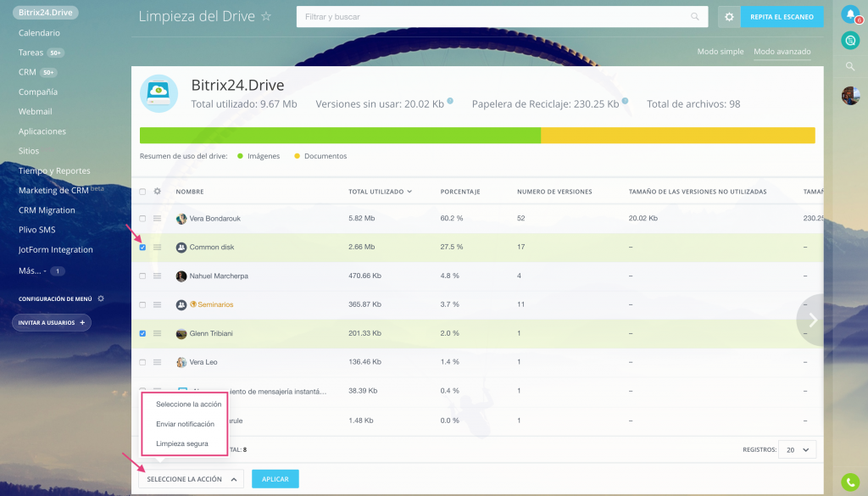Open Webmail in the left menu
Image resolution: width=868 pixels, height=496 pixels.
pyautogui.click(x=35, y=111)
